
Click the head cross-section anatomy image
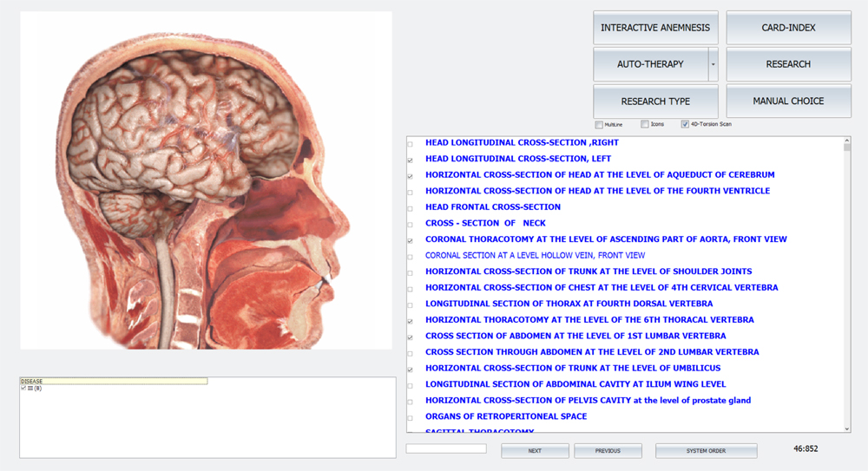click(206, 180)
